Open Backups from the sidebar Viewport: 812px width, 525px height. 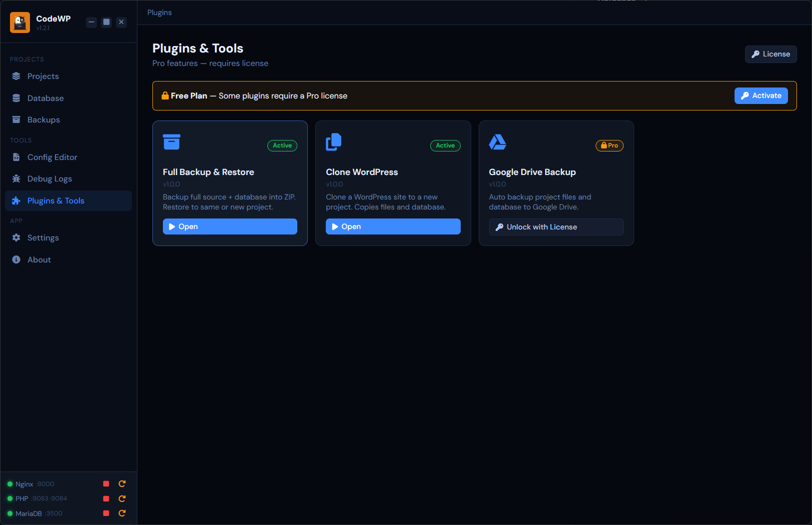43,120
